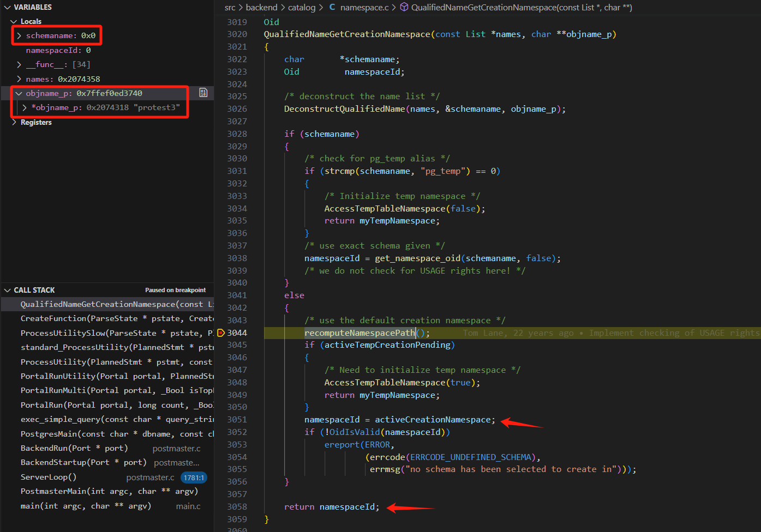Click the 1781:1 line badge on ServerLoop
The image size is (761, 532).
[x=194, y=477]
